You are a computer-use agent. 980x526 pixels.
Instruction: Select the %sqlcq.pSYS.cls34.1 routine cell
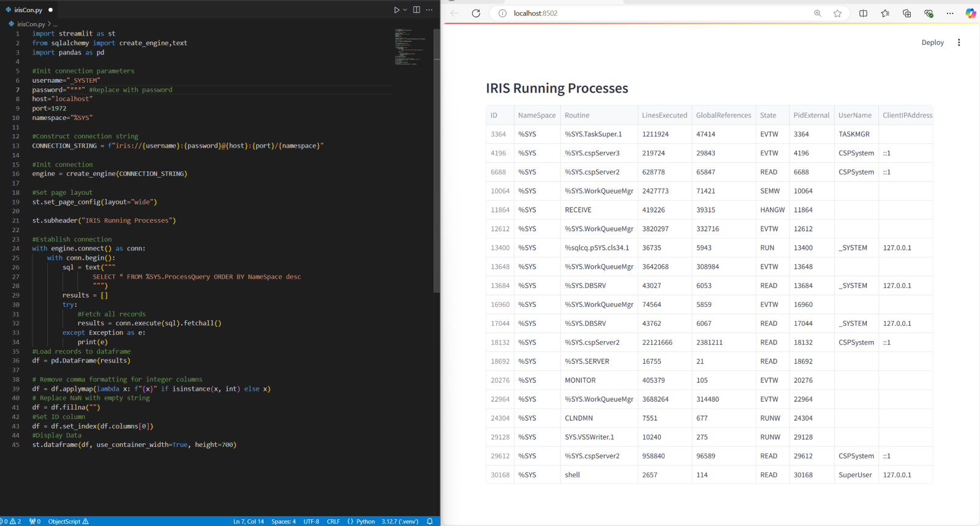[599, 248]
